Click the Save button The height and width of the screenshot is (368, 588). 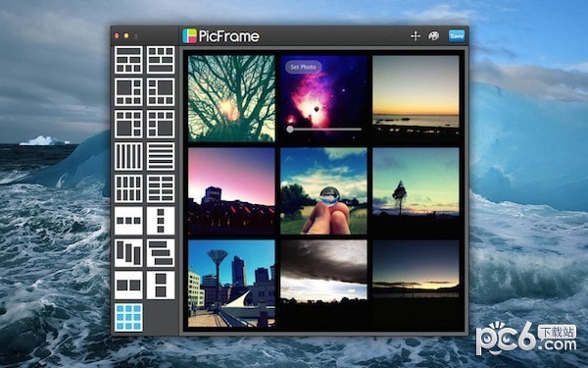click(x=457, y=36)
